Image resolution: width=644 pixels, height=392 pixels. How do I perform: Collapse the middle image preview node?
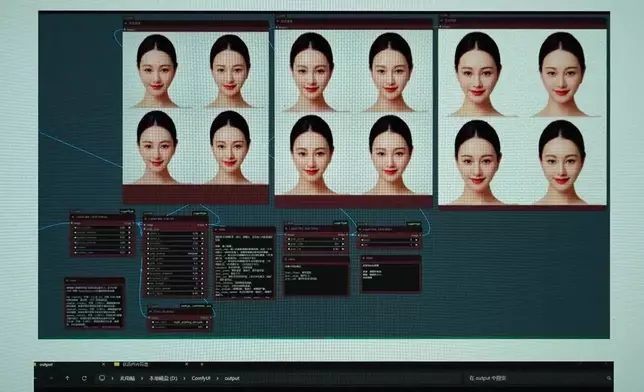click(x=278, y=21)
